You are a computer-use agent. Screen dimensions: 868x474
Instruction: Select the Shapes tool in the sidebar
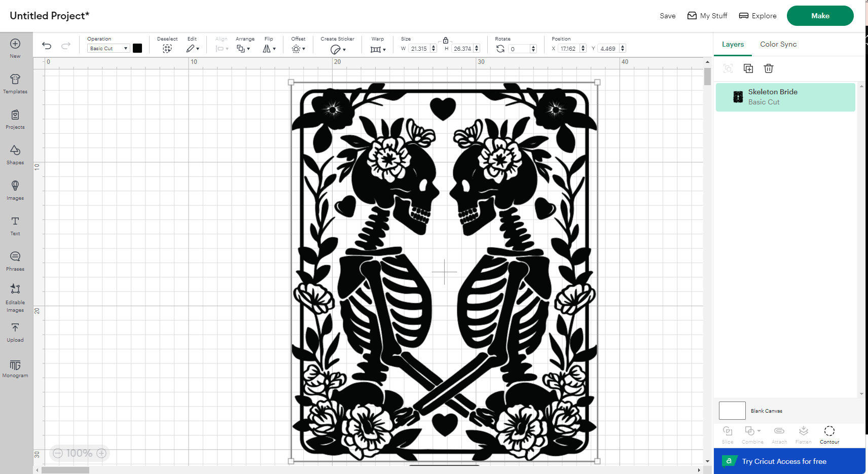[x=15, y=155]
